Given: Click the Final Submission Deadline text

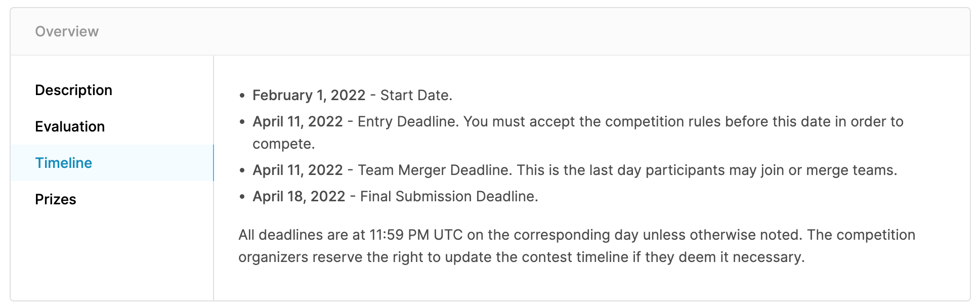Looking at the screenshot, I should 449,196.
